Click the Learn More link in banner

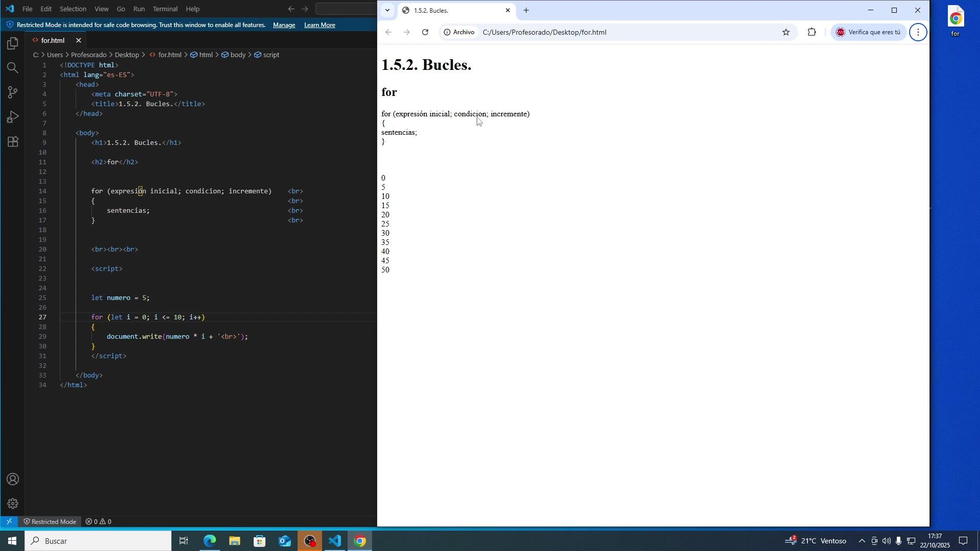click(x=320, y=25)
